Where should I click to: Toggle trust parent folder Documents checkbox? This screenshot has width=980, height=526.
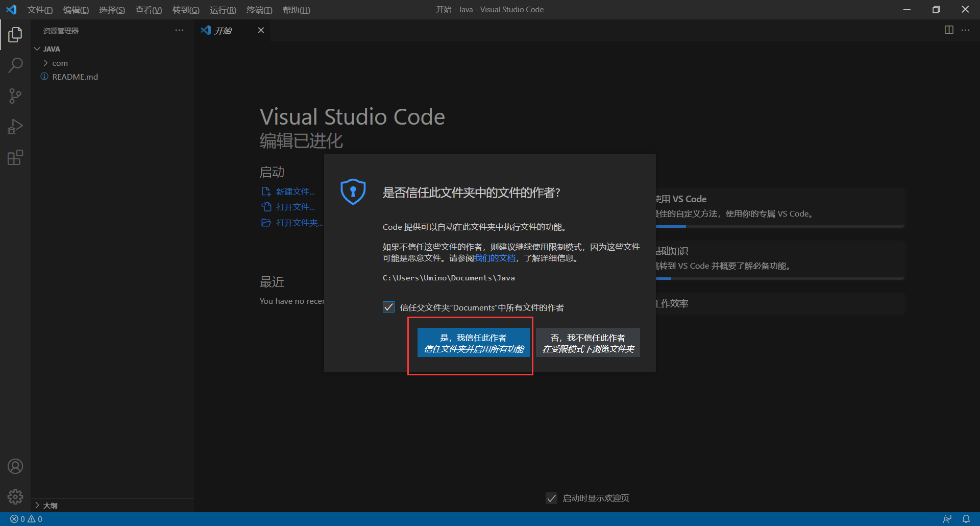[388, 307]
